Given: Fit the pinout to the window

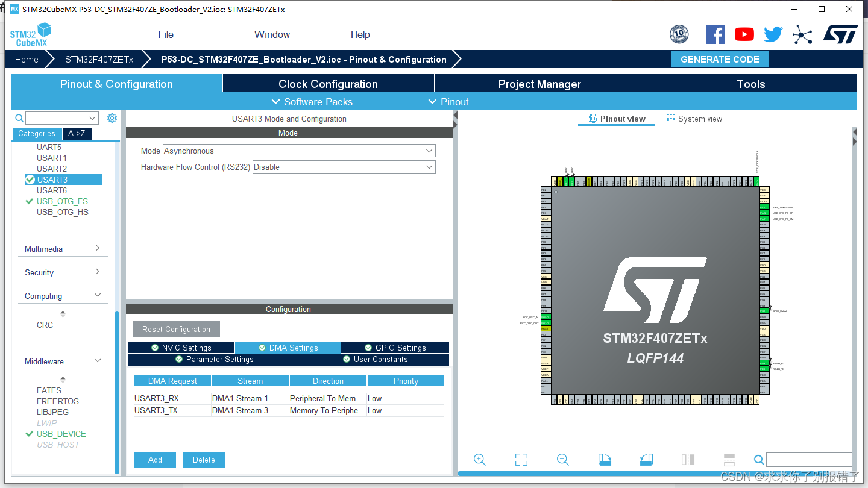Looking at the screenshot, I should point(521,459).
